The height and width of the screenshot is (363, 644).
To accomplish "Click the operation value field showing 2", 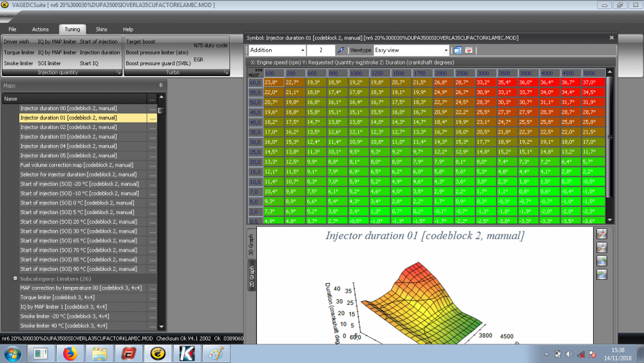I will click(321, 50).
